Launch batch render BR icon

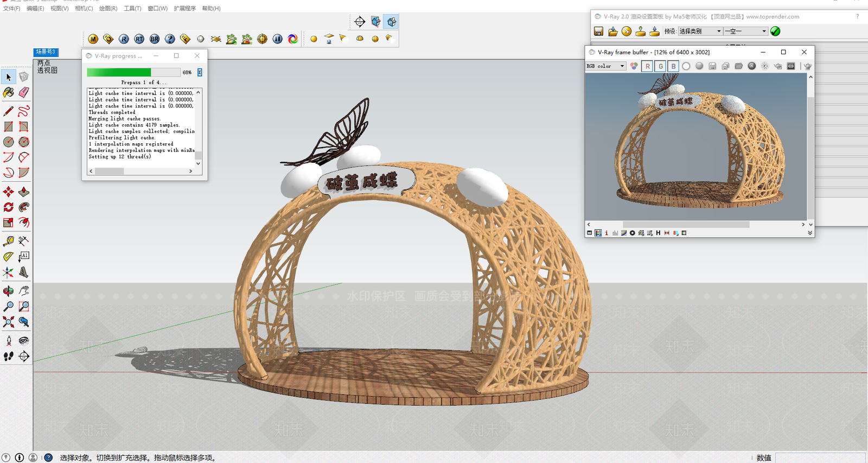tap(155, 39)
